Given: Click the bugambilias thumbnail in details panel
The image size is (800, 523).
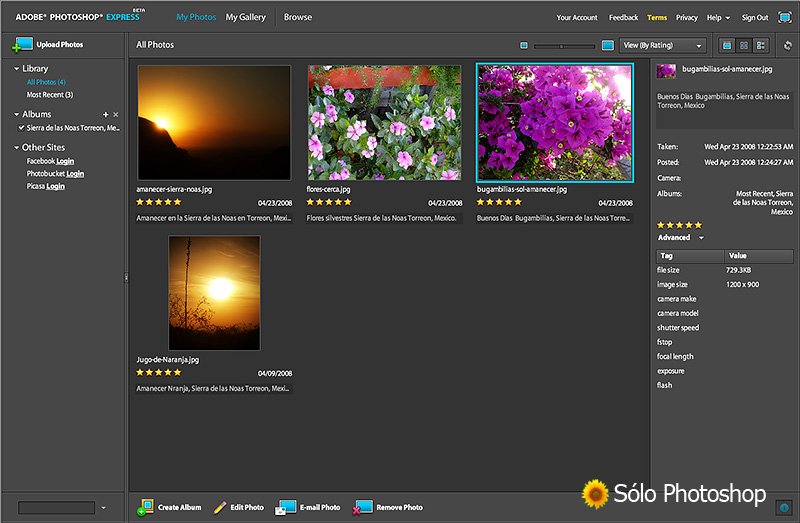Looking at the screenshot, I should [x=666, y=71].
